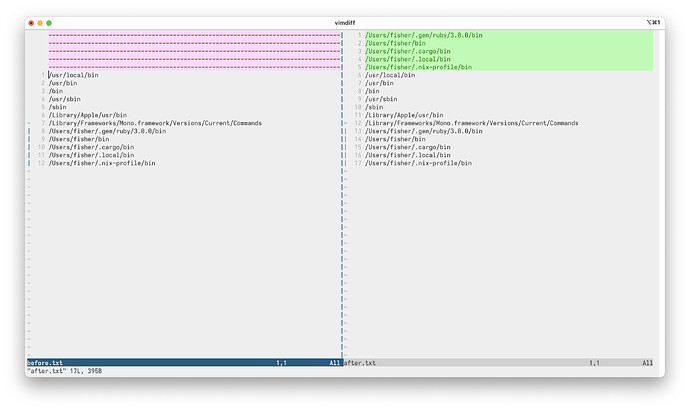Click the 1,1 cursor position in before.txt status

coord(282,363)
